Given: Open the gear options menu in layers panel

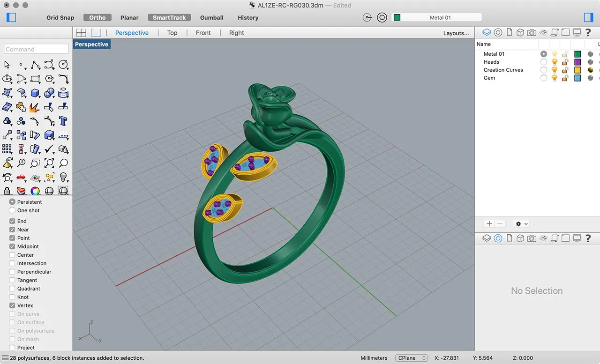Looking at the screenshot, I should point(521,224).
